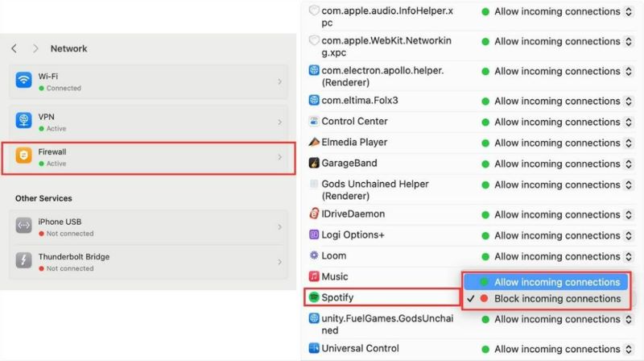Click the com.eltima.Folx3 app icon

pos(314,100)
